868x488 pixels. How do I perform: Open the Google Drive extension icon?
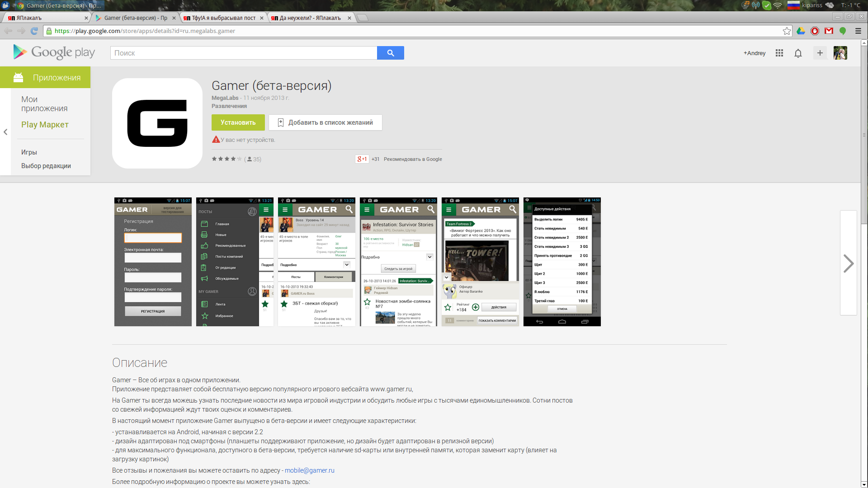coord(801,31)
